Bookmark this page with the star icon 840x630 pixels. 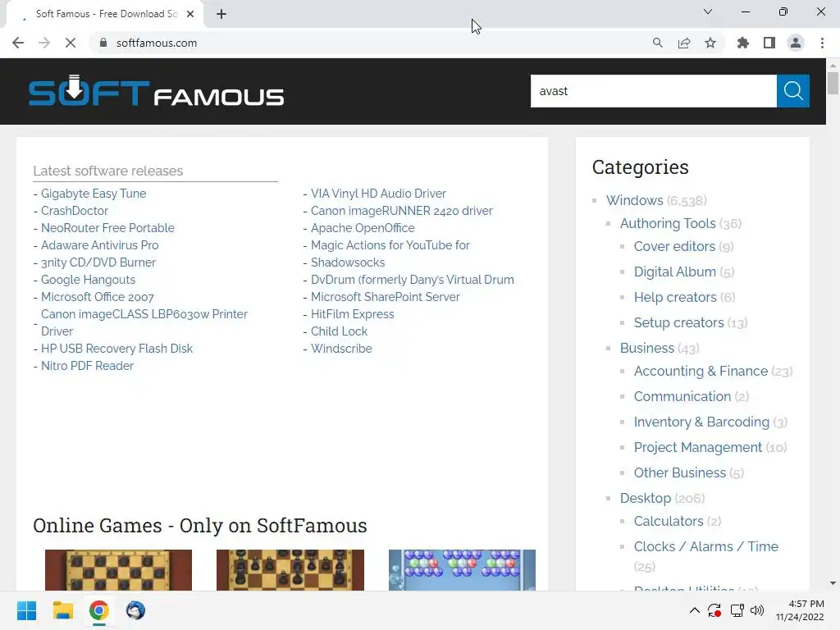tap(710, 43)
